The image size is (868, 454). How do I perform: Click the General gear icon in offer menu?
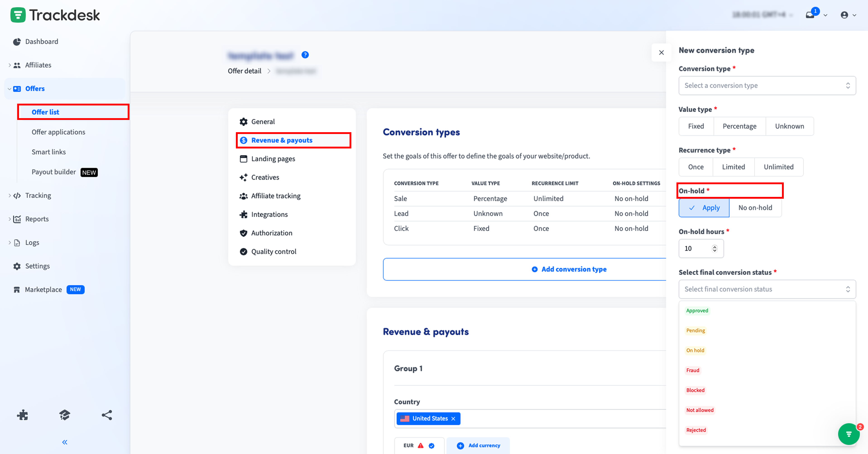click(243, 122)
